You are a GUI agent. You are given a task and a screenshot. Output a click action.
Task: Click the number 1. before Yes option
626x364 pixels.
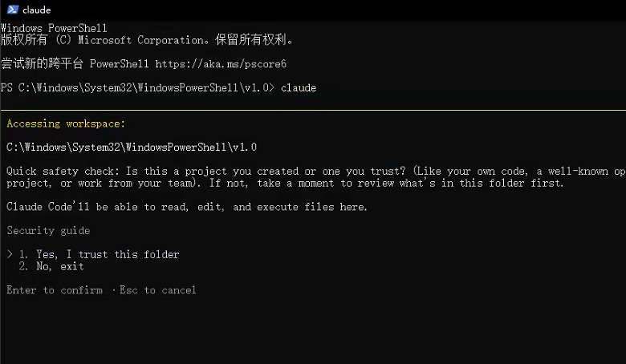[23, 254]
